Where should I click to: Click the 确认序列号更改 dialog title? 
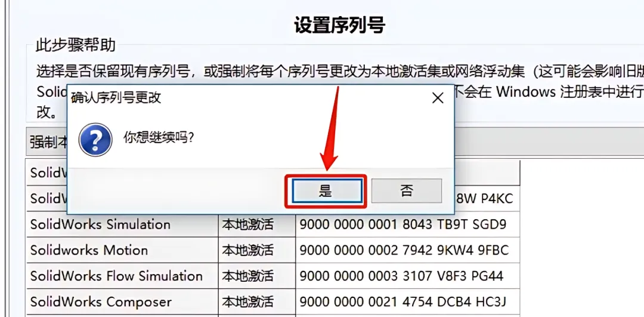point(116,98)
